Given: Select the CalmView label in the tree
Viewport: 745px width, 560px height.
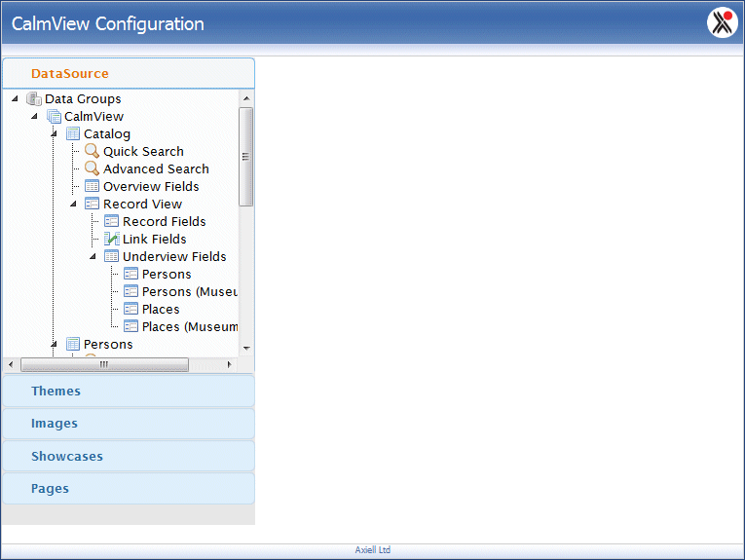Looking at the screenshot, I should click(x=94, y=116).
